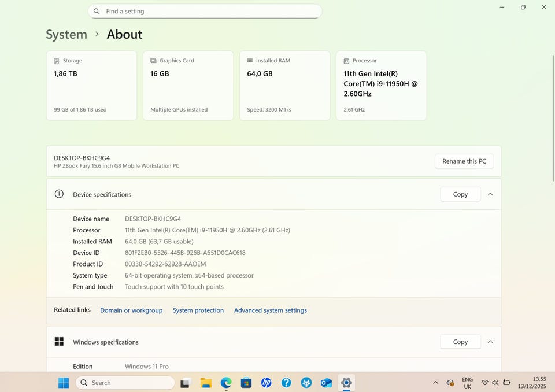Viewport: 555px width, 392px height.
Task: Collapse the Windows specifications section
Action: click(490, 342)
